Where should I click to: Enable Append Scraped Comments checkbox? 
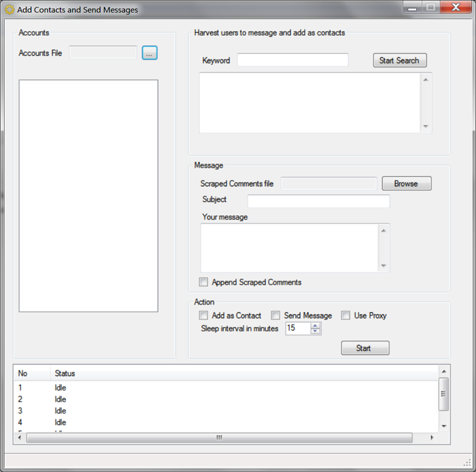[x=203, y=282]
